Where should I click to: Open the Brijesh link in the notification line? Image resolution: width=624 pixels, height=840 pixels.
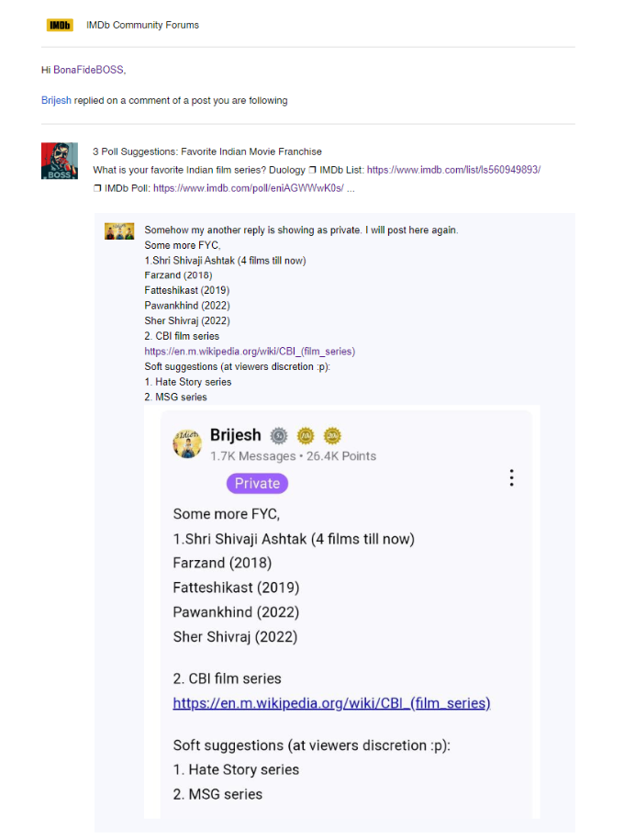pos(56,100)
